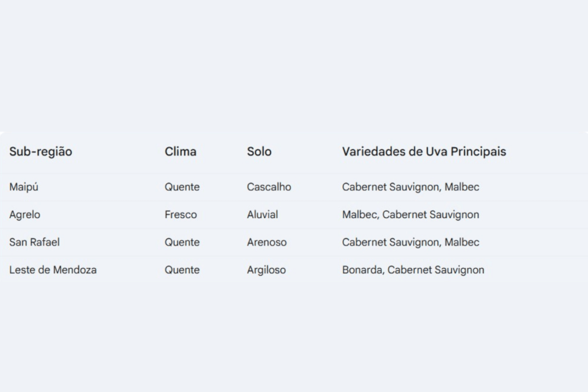Select the Agrelo sub-region cell

coord(25,215)
